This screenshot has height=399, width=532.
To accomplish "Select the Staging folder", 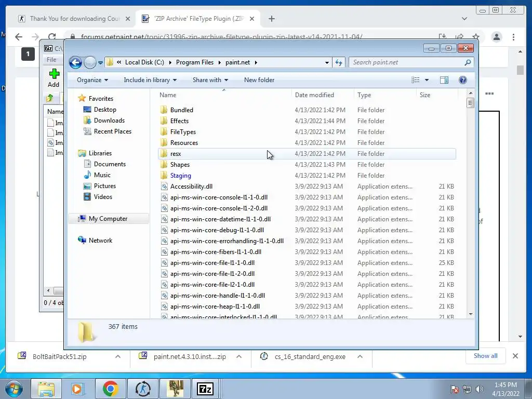I will [307, 176].
